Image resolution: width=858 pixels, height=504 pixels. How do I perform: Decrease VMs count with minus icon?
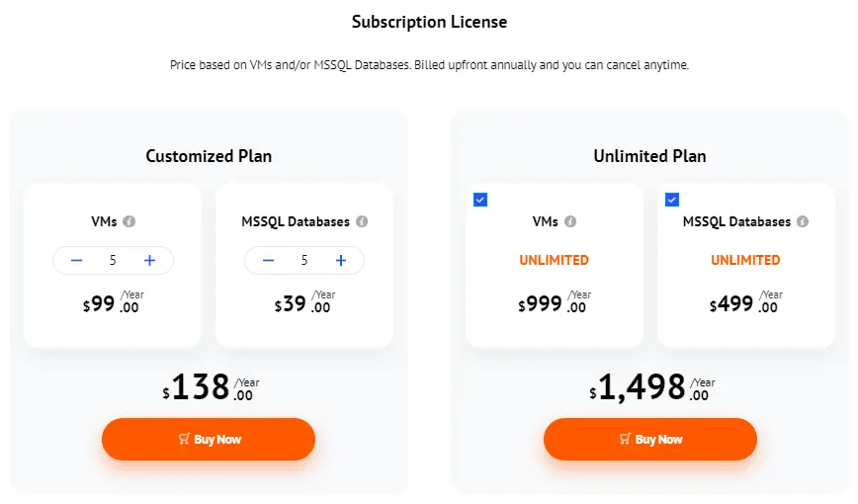click(x=77, y=261)
